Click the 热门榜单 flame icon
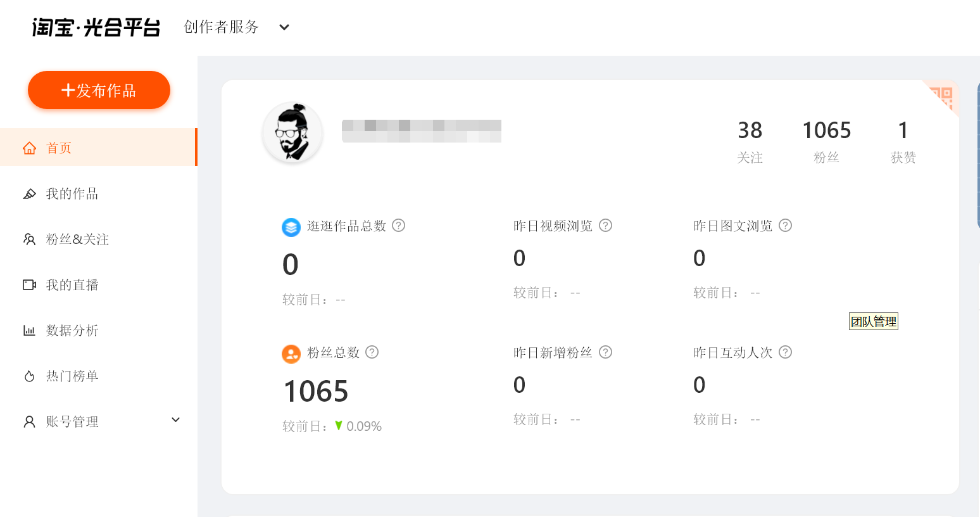Image resolution: width=980 pixels, height=517 pixels. tap(29, 376)
